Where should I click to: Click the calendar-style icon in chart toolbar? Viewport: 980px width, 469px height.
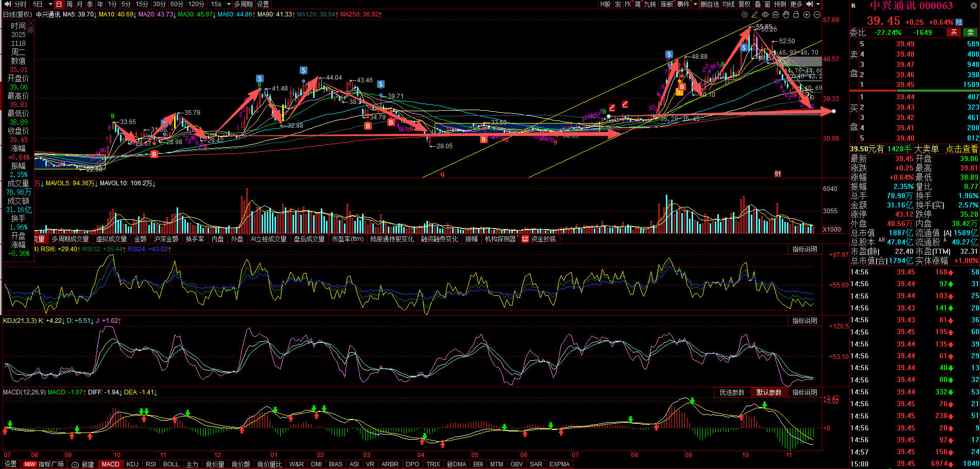click(776, 14)
